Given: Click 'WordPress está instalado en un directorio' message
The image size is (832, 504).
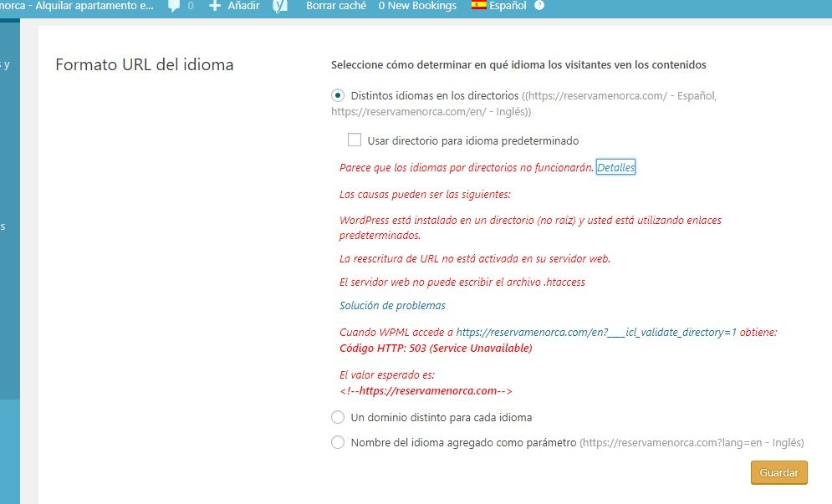Looking at the screenshot, I should [530, 227].
